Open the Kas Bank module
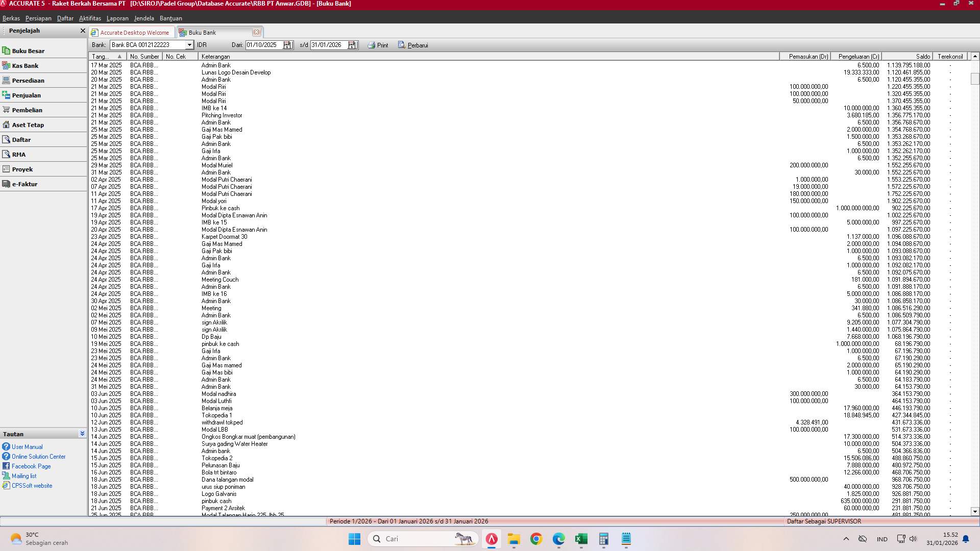This screenshot has height=551, width=980. pos(25,65)
